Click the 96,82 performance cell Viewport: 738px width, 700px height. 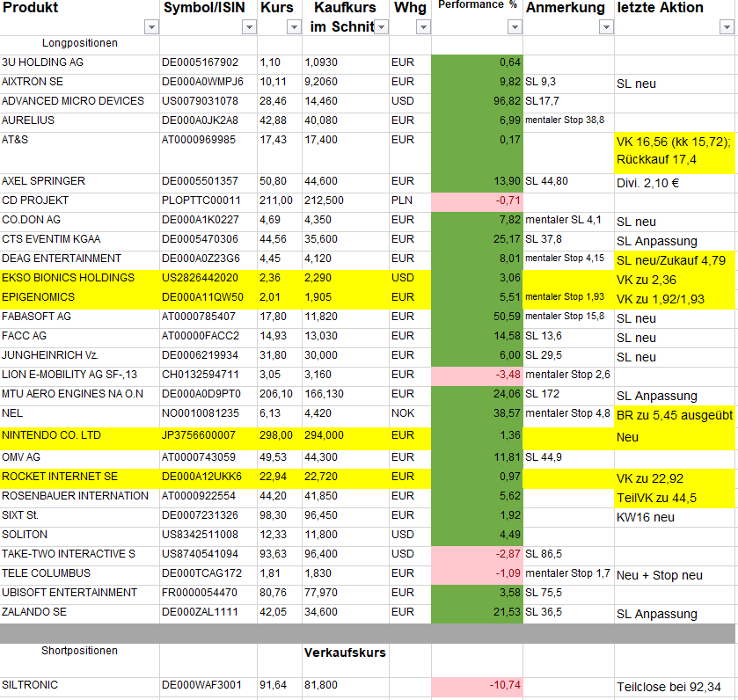click(477, 103)
